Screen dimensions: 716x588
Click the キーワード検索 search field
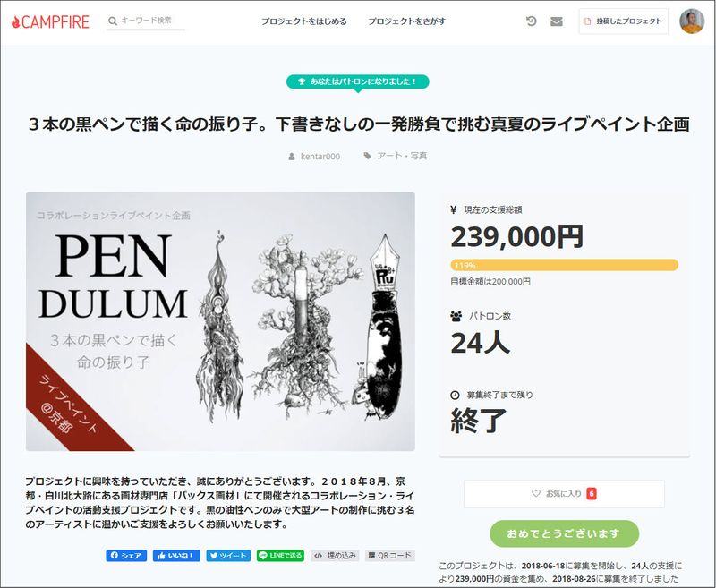(x=152, y=21)
